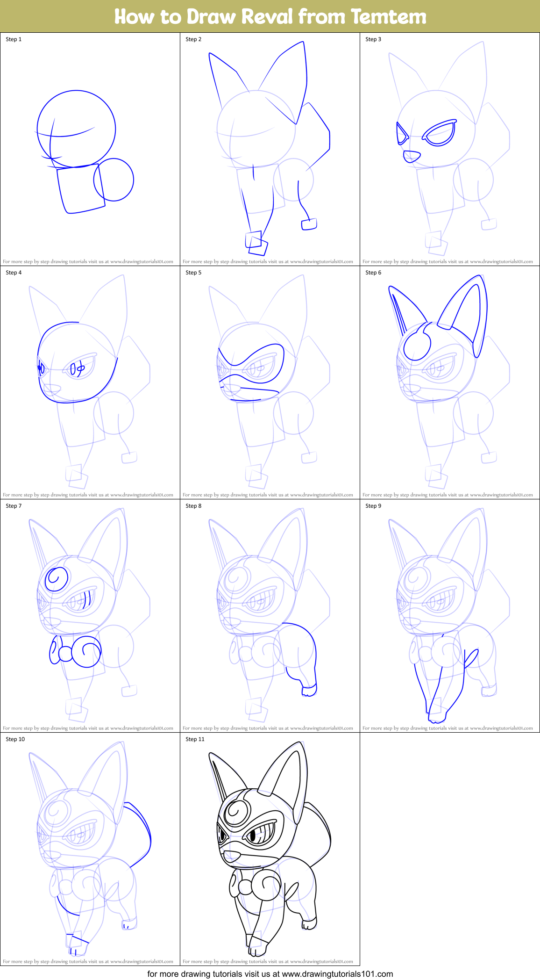The image size is (540, 980).
Task: Click the 'Step 5' label
Action: (x=193, y=273)
